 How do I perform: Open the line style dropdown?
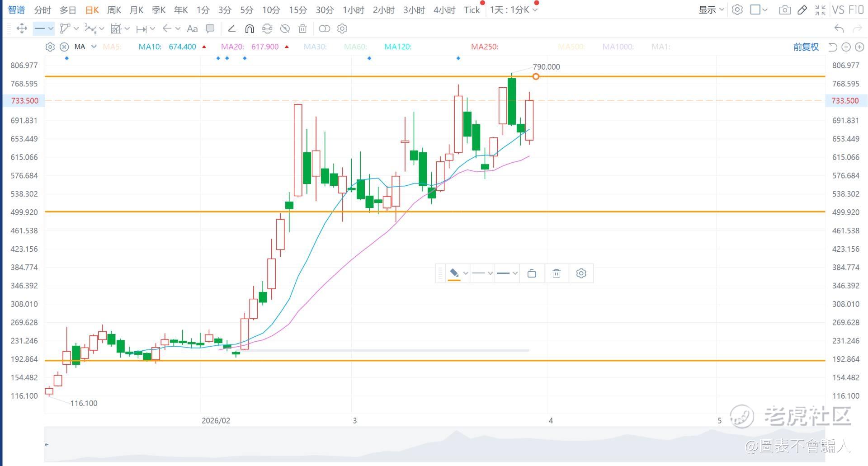click(x=482, y=273)
